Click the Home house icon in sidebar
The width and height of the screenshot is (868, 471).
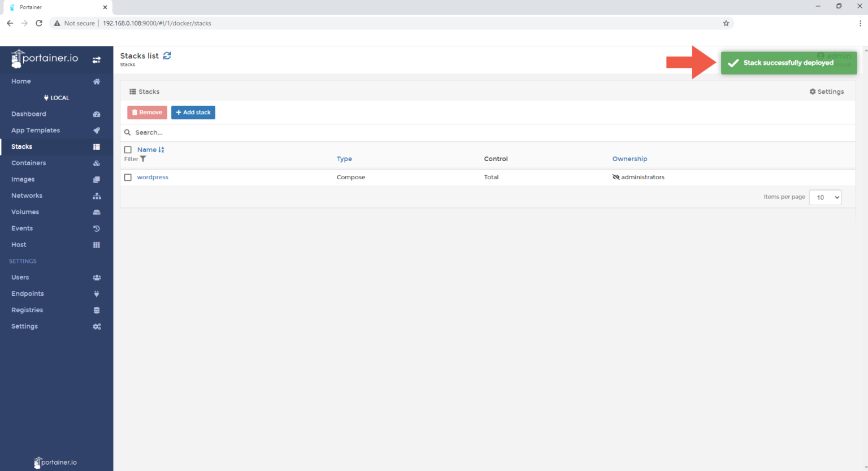point(97,81)
